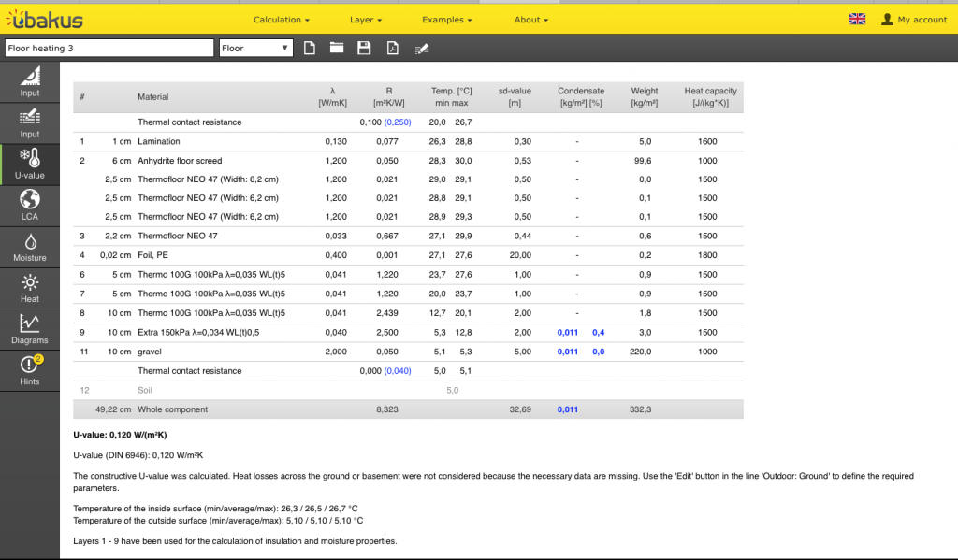Go to the Moisture droplet section
The height and width of the screenshot is (560, 958).
coord(30,247)
